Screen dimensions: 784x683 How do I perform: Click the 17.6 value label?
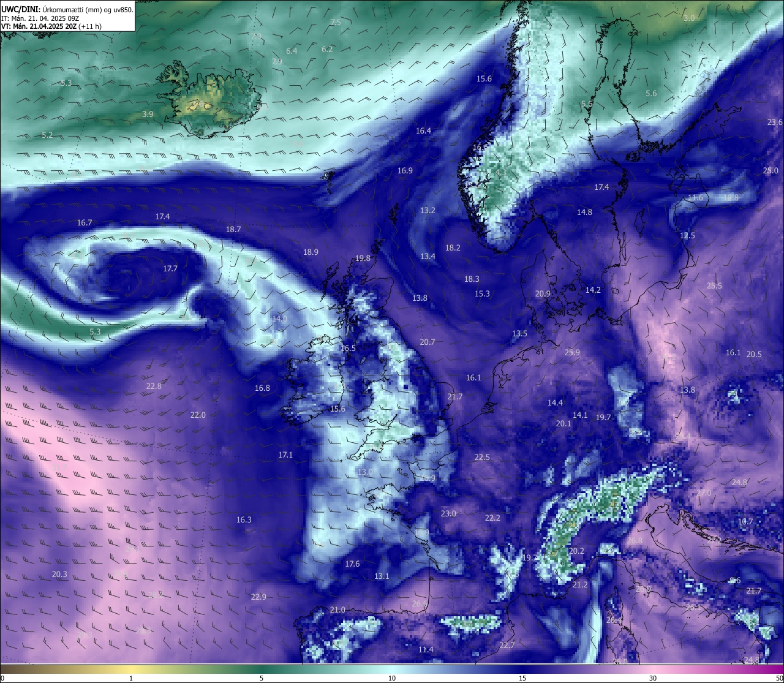[x=352, y=564]
